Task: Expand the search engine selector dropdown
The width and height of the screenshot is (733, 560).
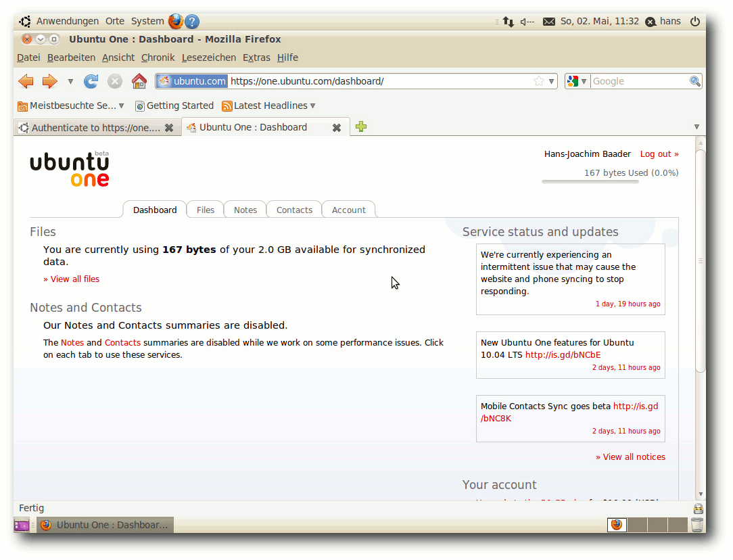Action: click(x=577, y=81)
